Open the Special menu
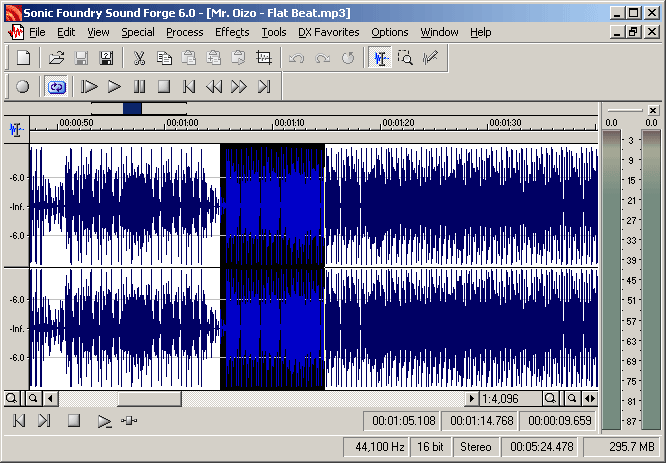 (138, 32)
